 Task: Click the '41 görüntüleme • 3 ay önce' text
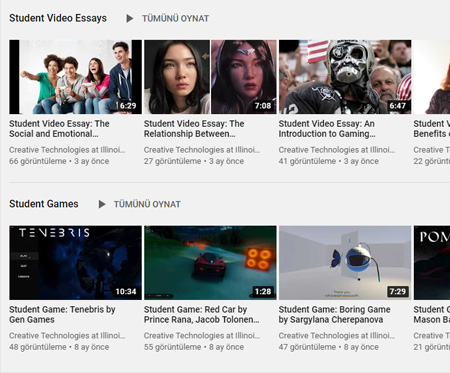click(x=329, y=161)
